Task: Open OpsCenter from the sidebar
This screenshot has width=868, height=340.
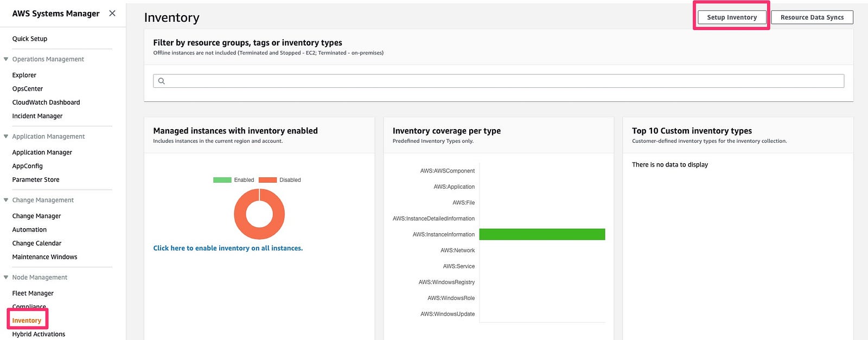Action: [28, 89]
